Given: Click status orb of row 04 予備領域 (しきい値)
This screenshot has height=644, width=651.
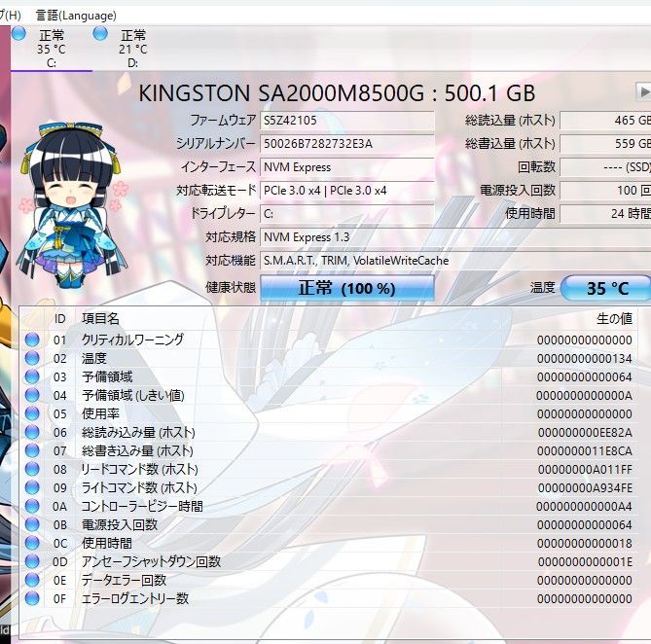Looking at the screenshot, I should [x=32, y=395].
